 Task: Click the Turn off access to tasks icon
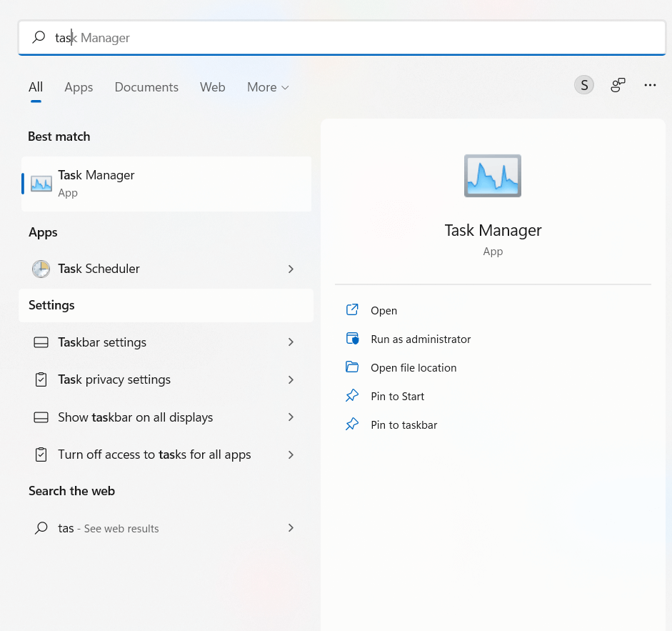pyautogui.click(x=41, y=454)
